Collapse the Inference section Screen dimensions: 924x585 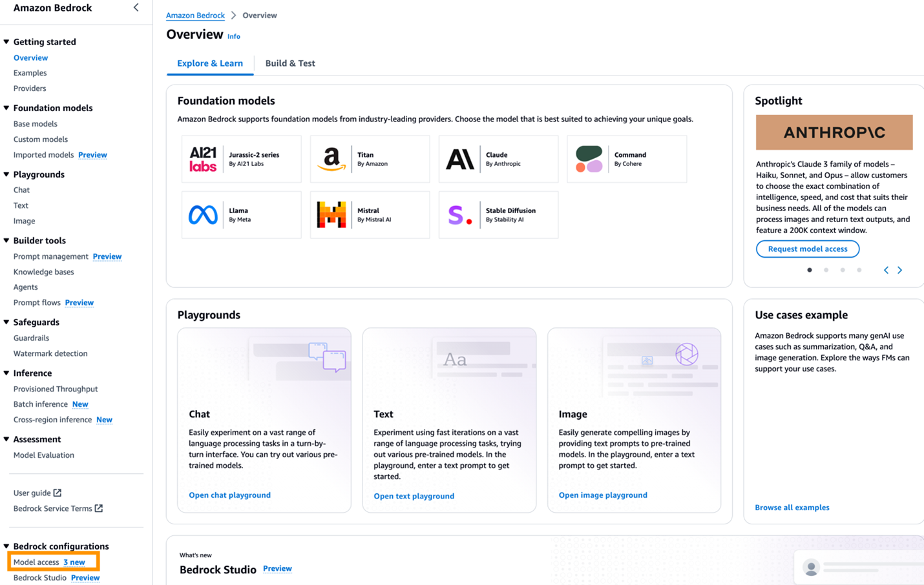(6, 373)
